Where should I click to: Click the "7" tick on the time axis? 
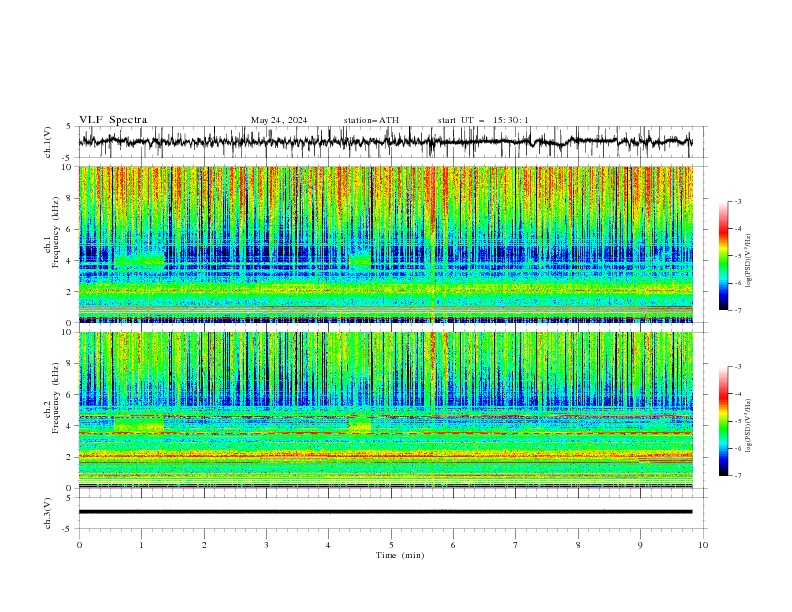[x=516, y=545]
